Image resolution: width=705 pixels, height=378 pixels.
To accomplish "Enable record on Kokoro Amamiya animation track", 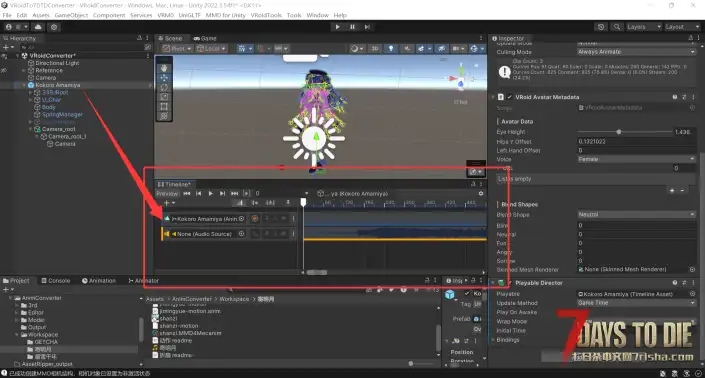I will tap(255, 219).
